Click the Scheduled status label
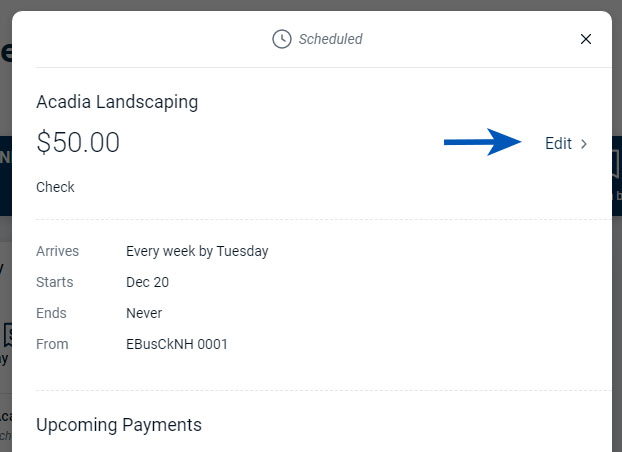The image size is (622, 452). 330,39
